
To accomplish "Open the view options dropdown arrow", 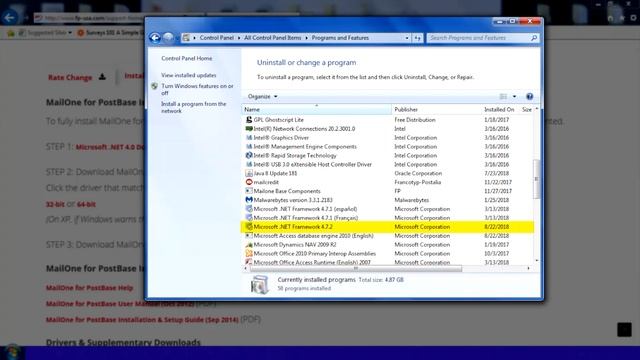I will tap(514, 96).
